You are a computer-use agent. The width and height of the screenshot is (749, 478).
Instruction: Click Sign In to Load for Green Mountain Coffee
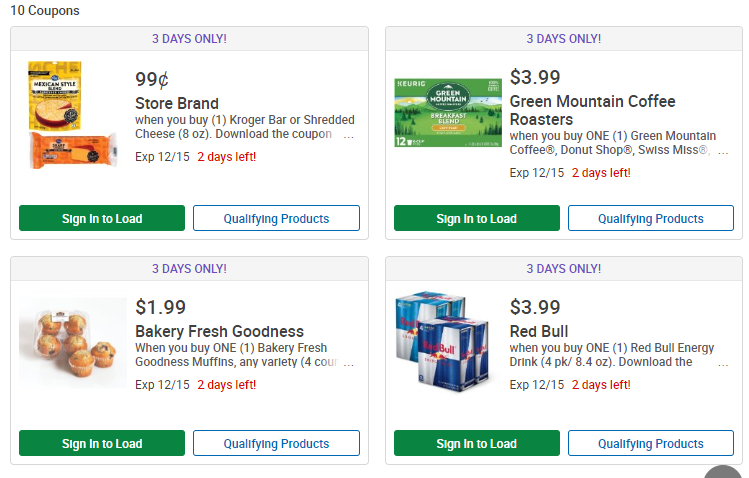pyautogui.click(x=476, y=219)
